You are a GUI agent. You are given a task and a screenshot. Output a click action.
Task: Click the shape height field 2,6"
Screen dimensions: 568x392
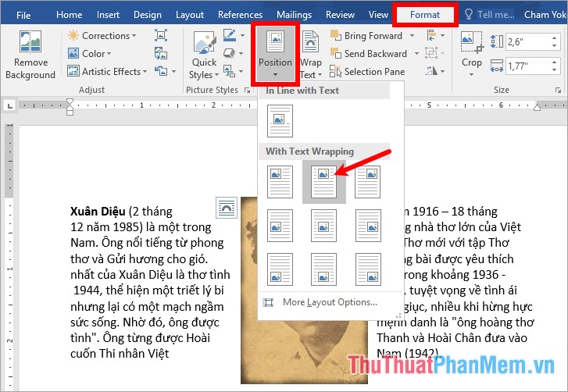tap(527, 41)
